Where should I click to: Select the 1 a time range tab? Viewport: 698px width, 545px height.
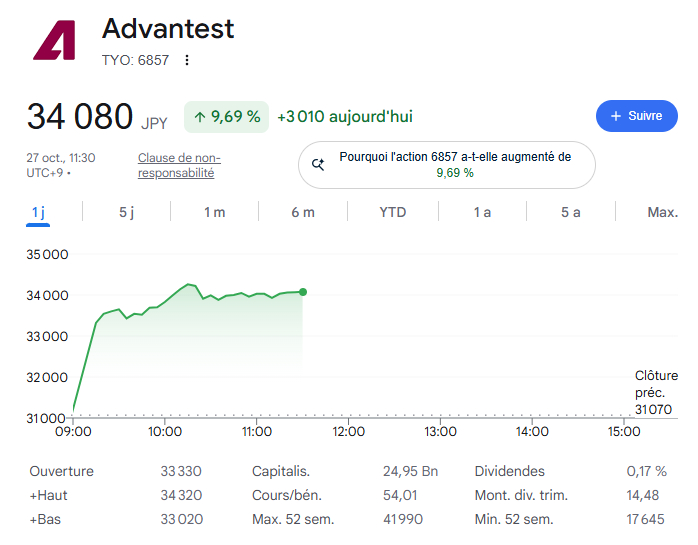[x=482, y=212]
